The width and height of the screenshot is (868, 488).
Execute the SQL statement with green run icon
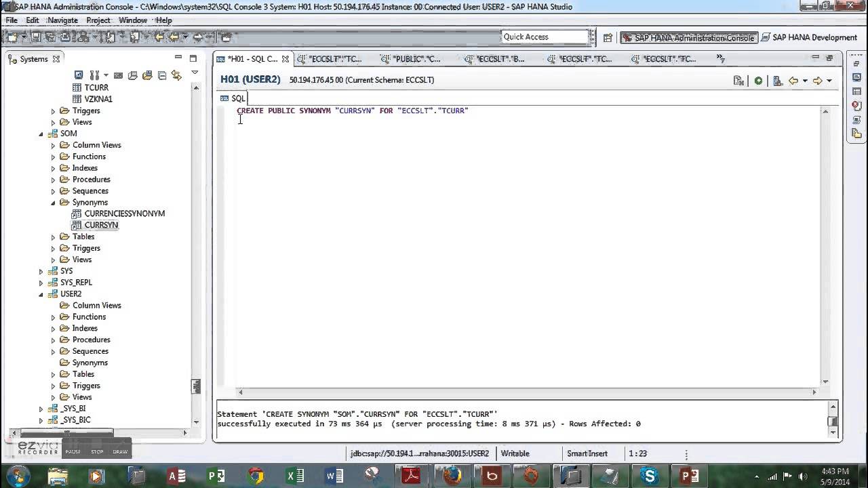758,81
